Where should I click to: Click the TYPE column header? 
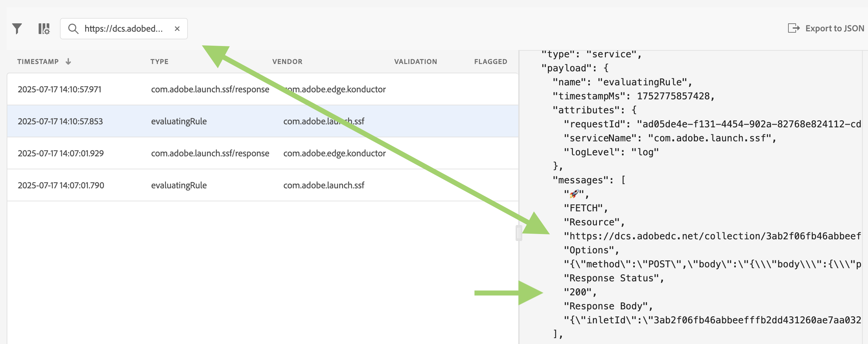tap(160, 61)
